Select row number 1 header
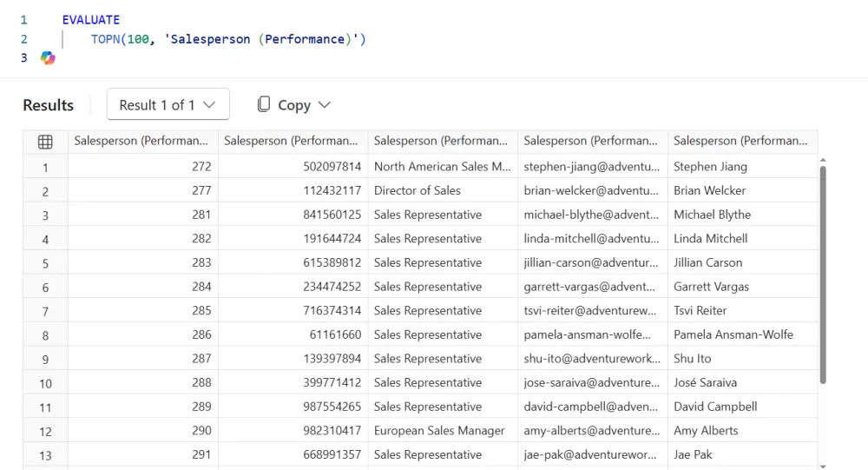This screenshot has width=868, height=470. coord(45,168)
